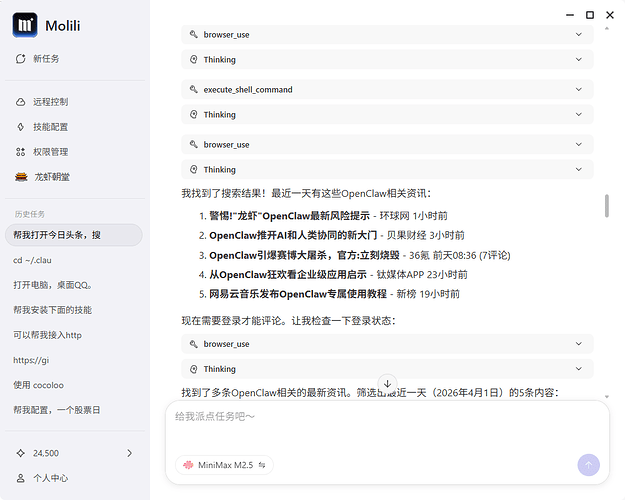Click the thinking icon on last Thinking row

pyautogui.click(x=194, y=369)
